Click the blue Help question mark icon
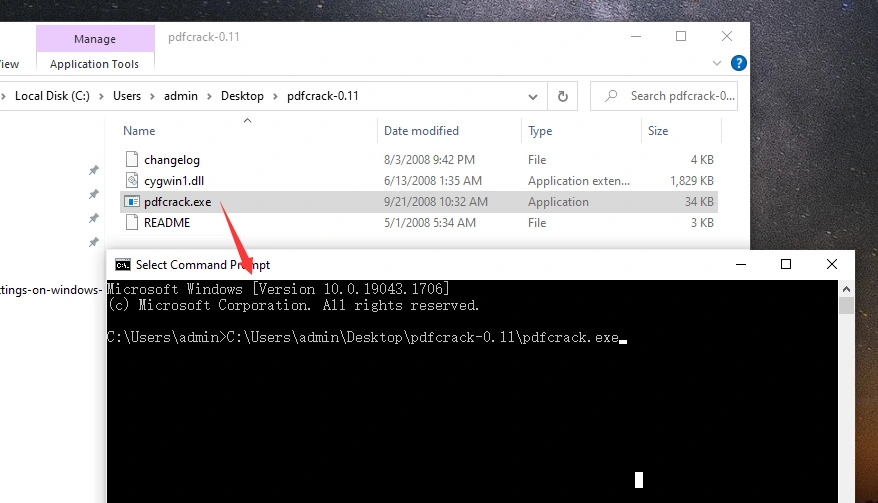 [x=739, y=63]
